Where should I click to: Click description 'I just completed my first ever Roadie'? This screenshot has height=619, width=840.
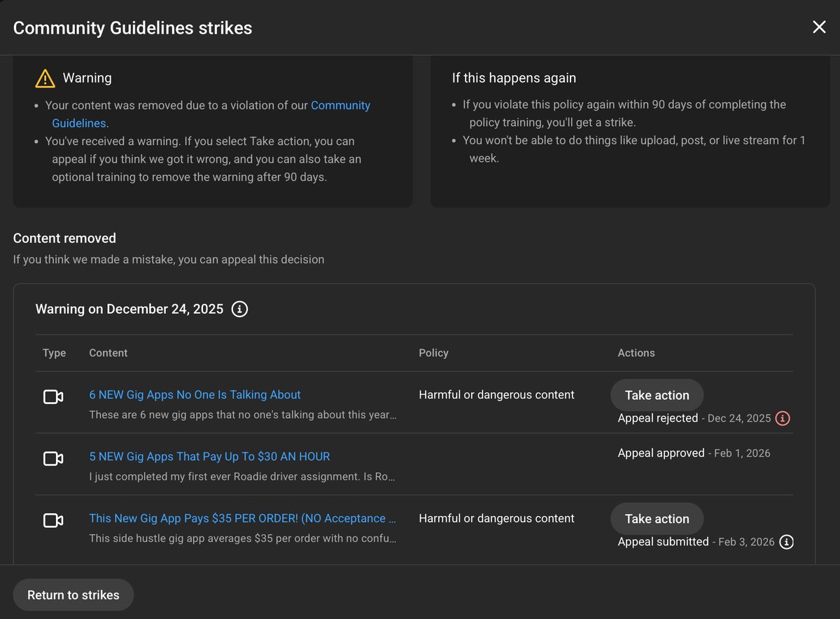[x=243, y=477]
